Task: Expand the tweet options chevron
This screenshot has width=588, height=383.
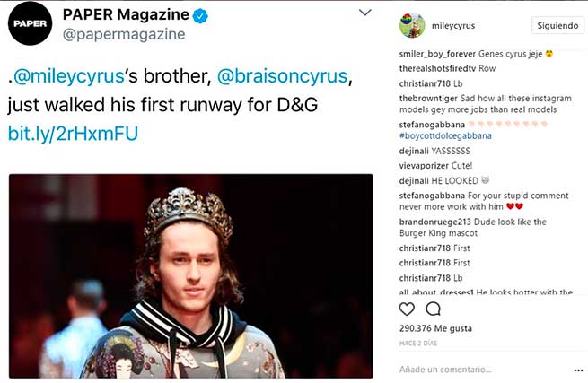Action: point(364,13)
